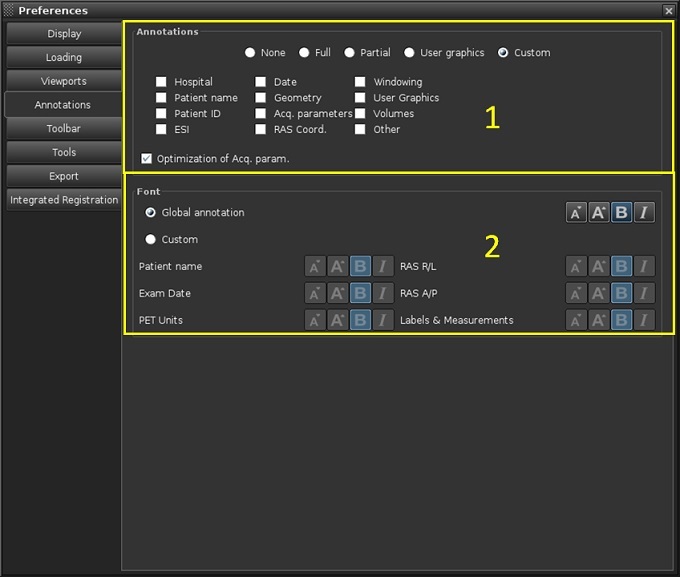Choose the Custom font radio option
680x577 pixels.
151,240
